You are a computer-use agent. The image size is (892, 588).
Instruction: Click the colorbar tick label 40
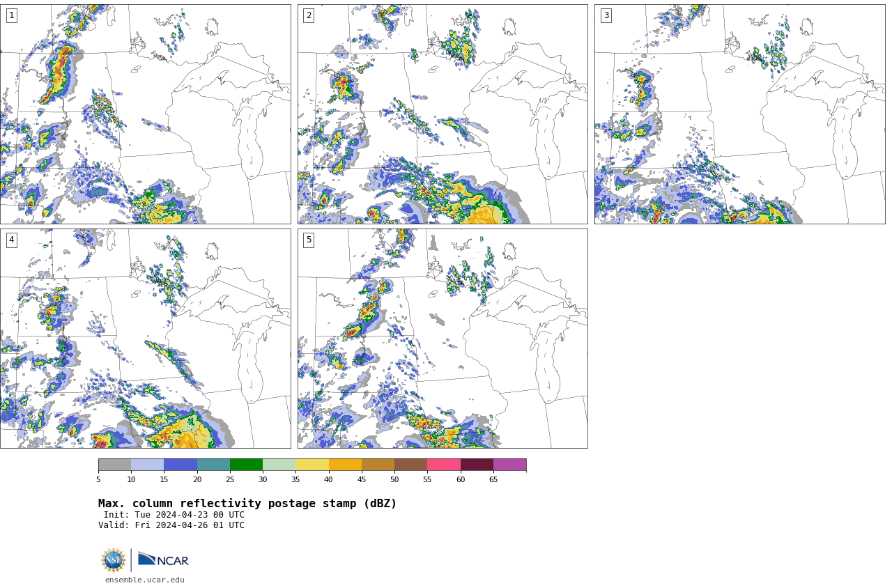pos(329,479)
